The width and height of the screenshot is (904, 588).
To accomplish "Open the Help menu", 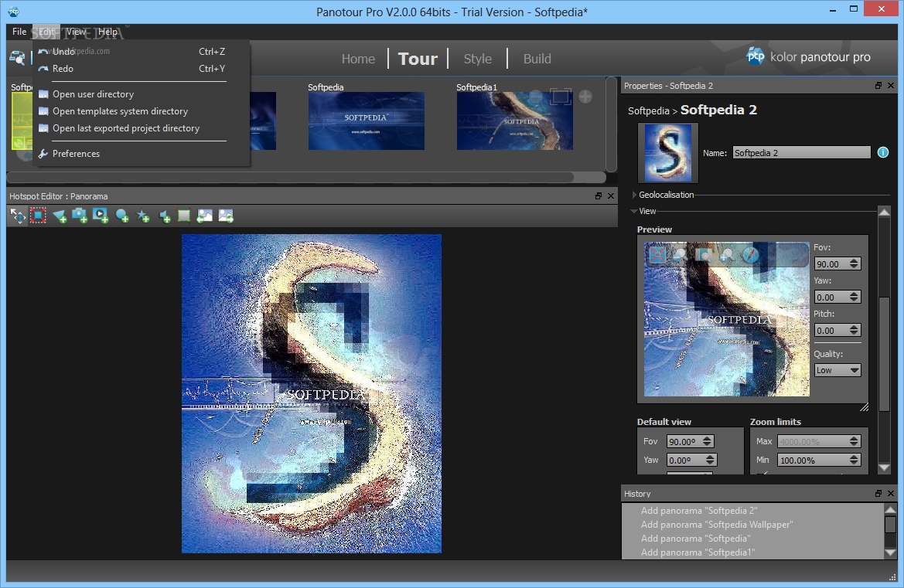I will click(107, 32).
